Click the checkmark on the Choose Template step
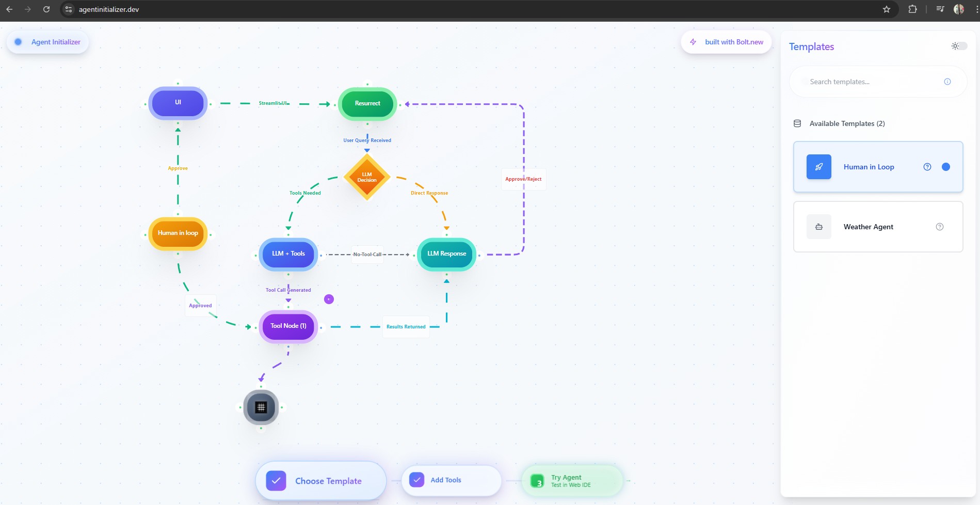 tap(276, 480)
